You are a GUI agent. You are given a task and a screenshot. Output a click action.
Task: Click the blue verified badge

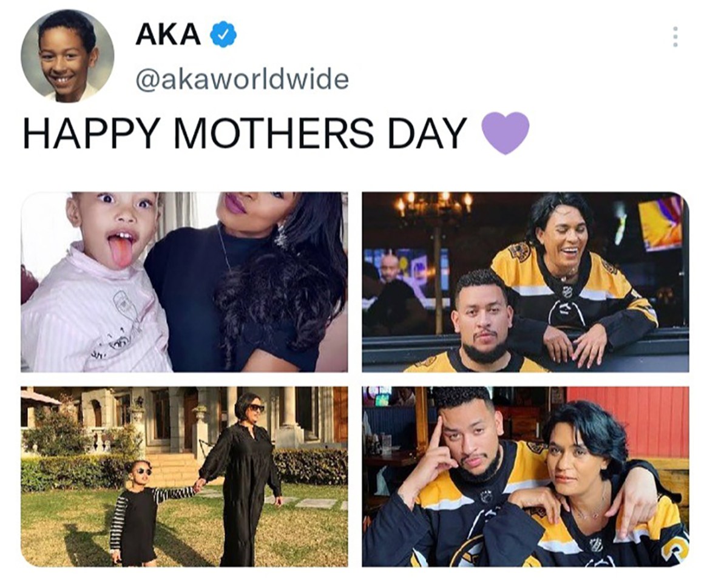[x=222, y=35]
